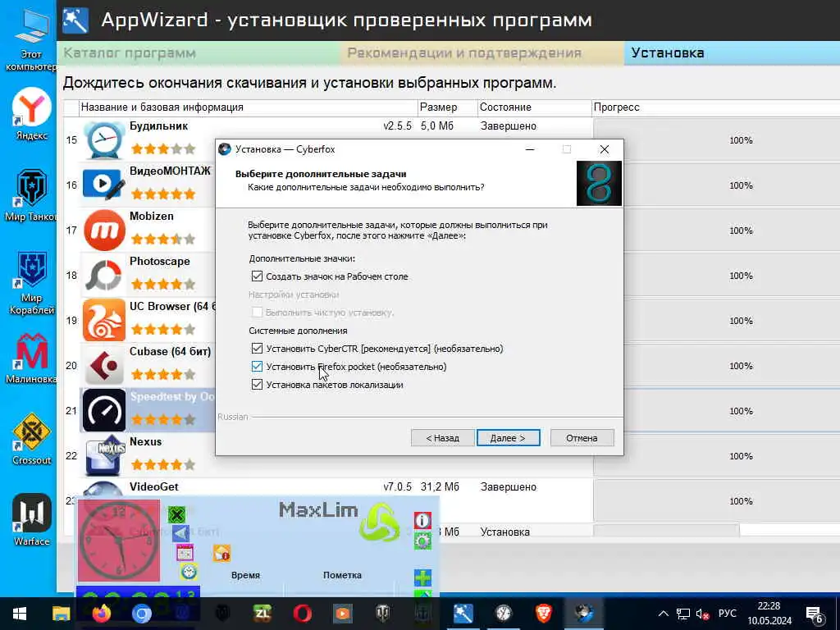The width and height of the screenshot is (840, 630).
Task: Click the 'Размер' column header
Action: pos(447,107)
